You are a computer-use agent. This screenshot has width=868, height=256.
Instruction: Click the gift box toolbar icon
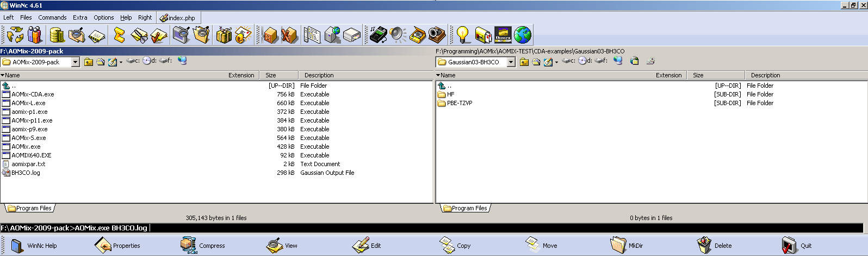pos(224,35)
